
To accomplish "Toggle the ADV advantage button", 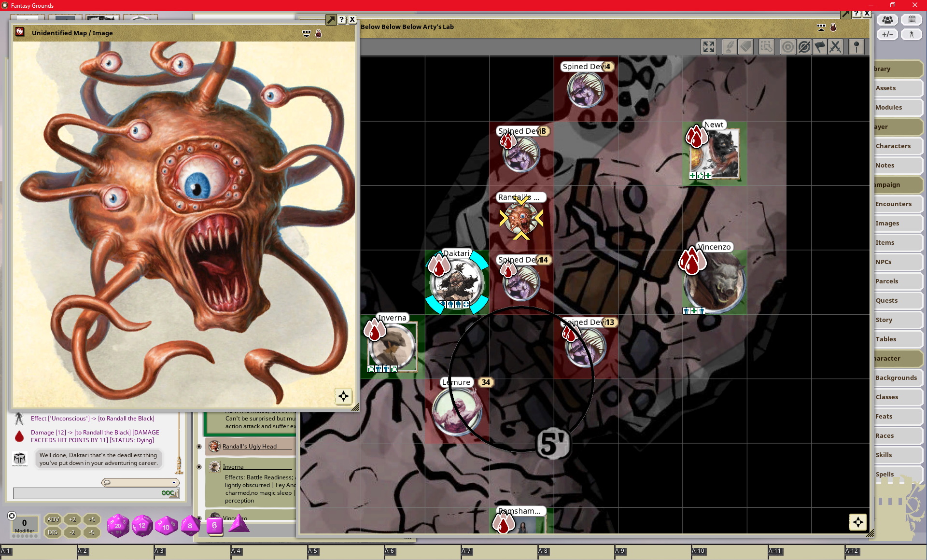I will click(x=53, y=519).
